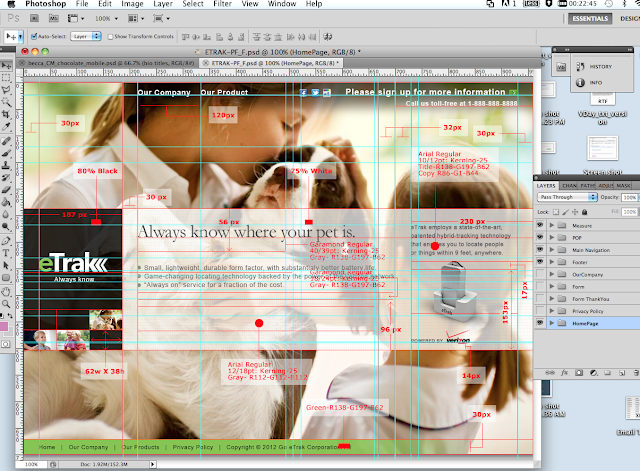Select the Hand tool
640x471 pixels.
[6, 292]
